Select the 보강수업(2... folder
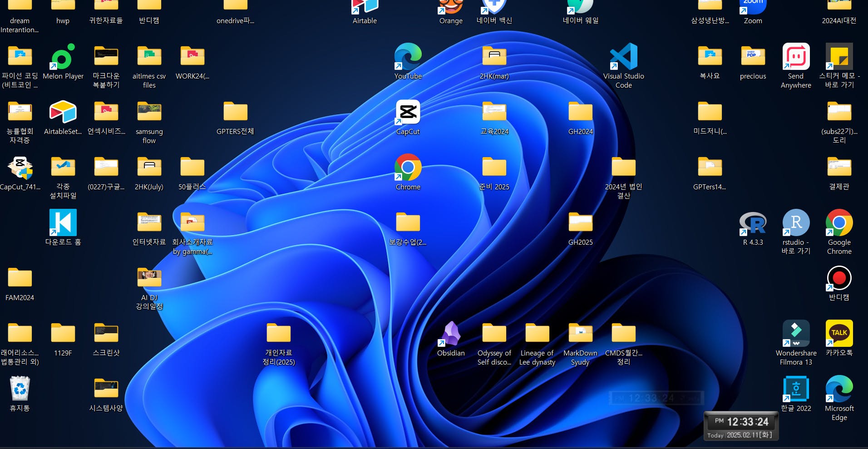 [408, 223]
